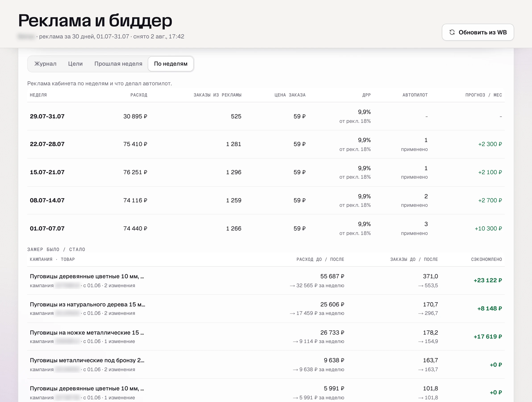
Task: Click the Обновить из WB button
Action: click(478, 32)
